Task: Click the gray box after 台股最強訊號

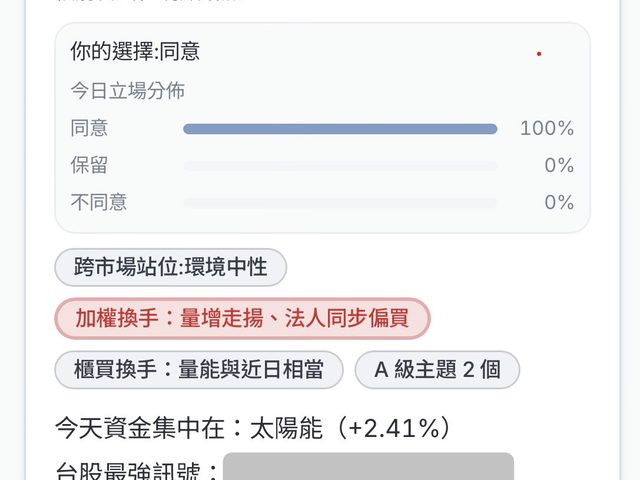Action: (x=368, y=466)
